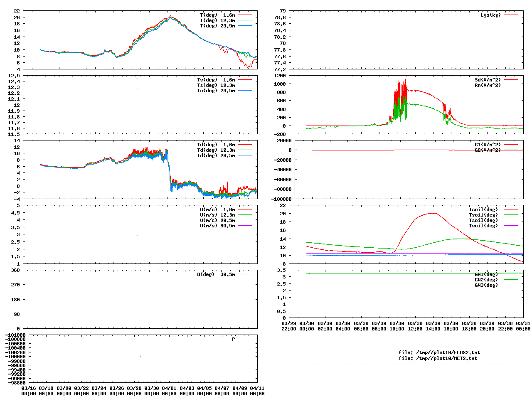Click the T(deg) curve peak near 04/01
Image resolution: width=532 pixels, height=399 pixels.
170,17
